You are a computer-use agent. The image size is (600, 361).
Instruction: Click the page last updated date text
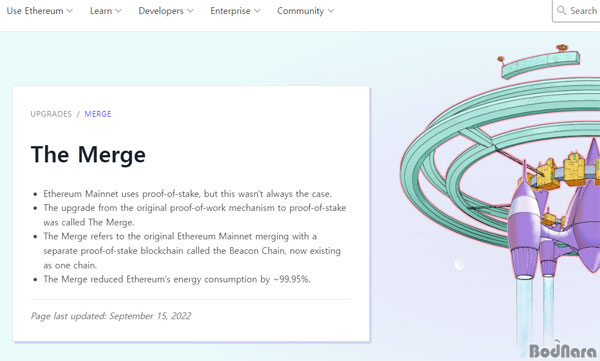(111, 316)
